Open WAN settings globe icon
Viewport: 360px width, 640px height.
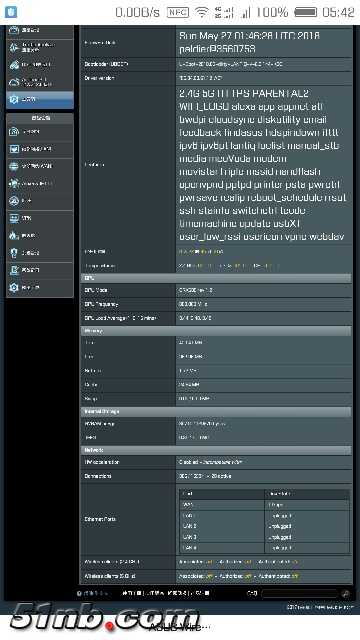(14, 166)
